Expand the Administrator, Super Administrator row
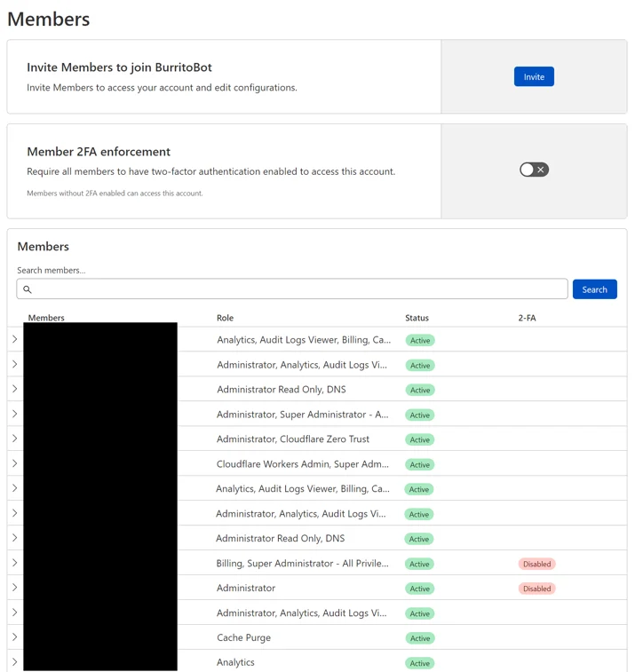 tap(14, 414)
